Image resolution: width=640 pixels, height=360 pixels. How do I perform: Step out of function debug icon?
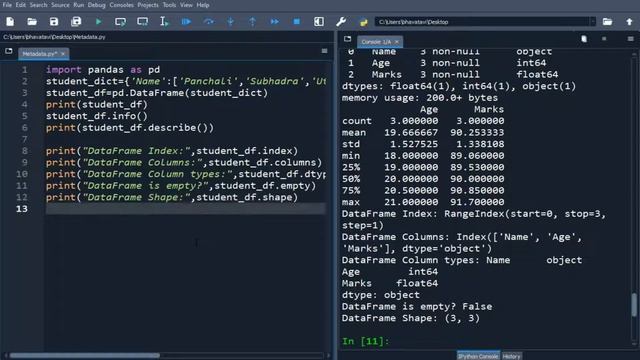coord(252,22)
